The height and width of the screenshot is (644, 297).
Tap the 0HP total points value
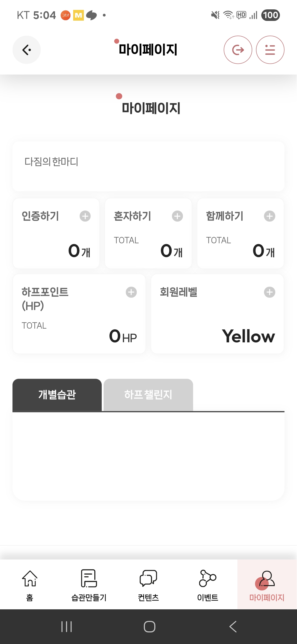[x=123, y=336]
